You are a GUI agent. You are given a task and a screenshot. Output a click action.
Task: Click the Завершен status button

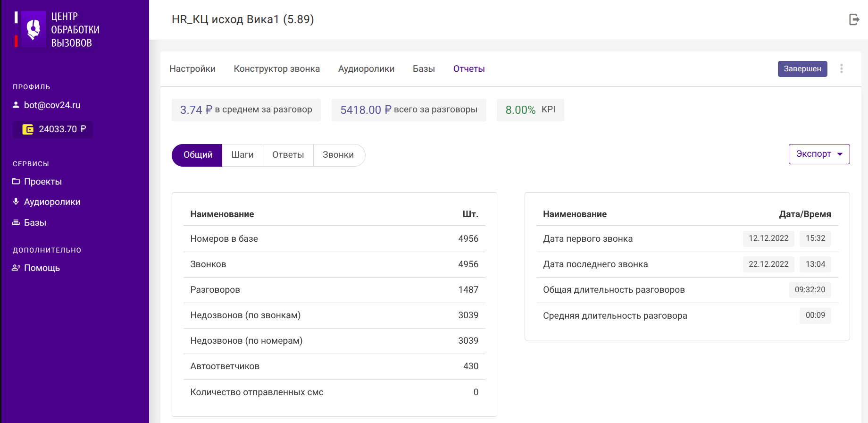coord(802,69)
